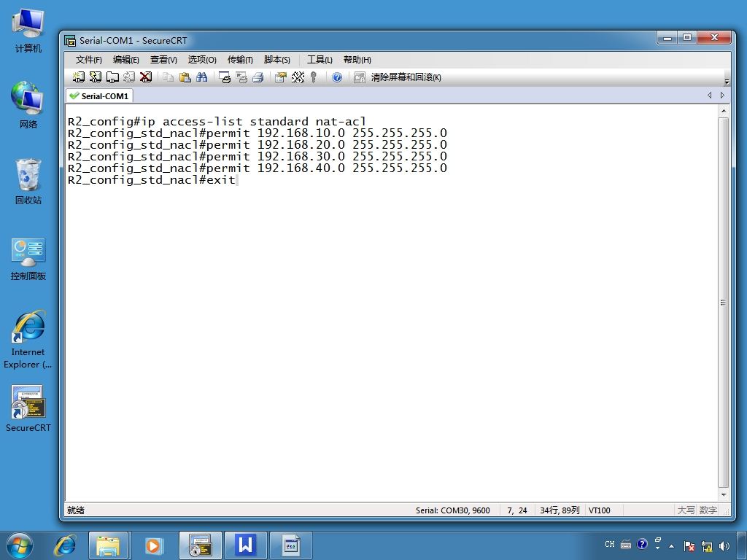Viewport: 747px width, 560px height.
Task: Click the Print Screen toolbar icon
Action: 225,77
